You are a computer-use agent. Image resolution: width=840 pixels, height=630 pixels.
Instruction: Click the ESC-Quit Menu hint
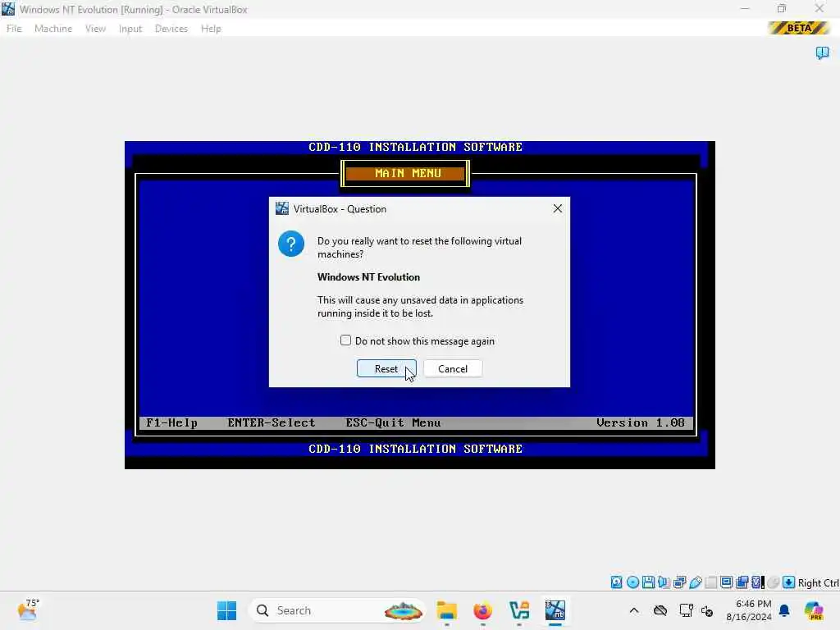pyautogui.click(x=393, y=422)
